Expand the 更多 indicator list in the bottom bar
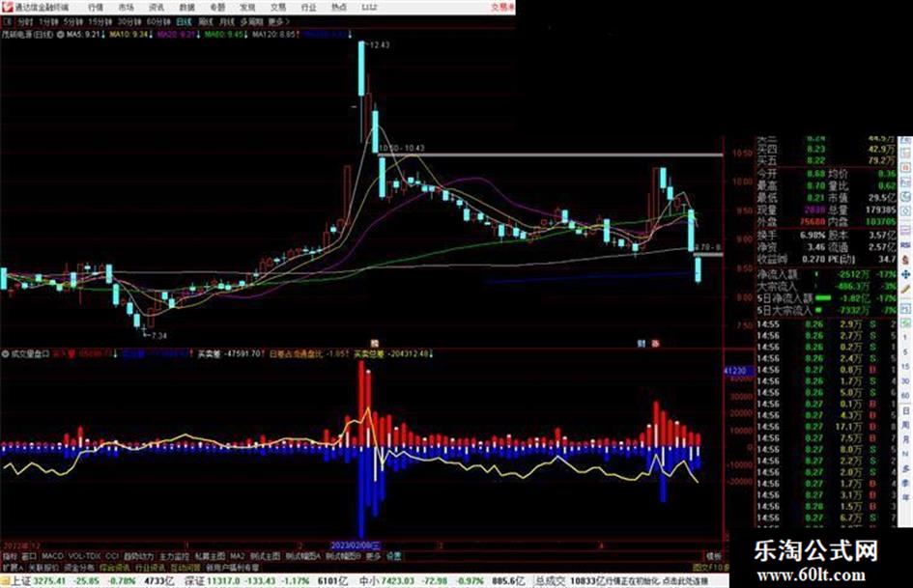Image resolution: width=913 pixels, height=588 pixels. [x=373, y=556]
